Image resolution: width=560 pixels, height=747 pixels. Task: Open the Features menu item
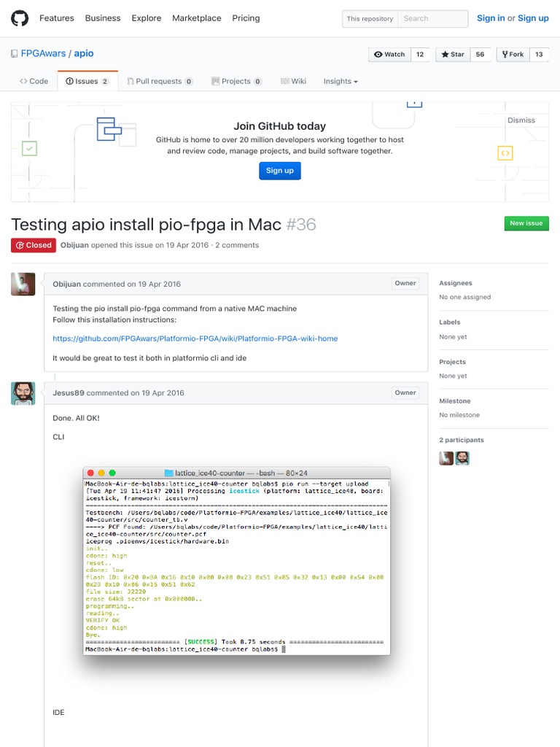coord(57,18)
